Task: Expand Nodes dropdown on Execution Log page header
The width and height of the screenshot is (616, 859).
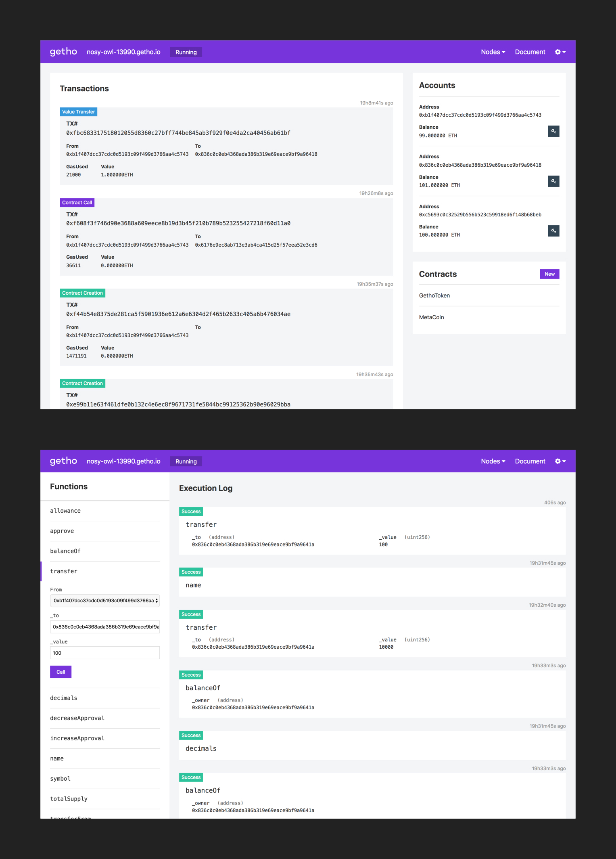Action: pos(493,461)
